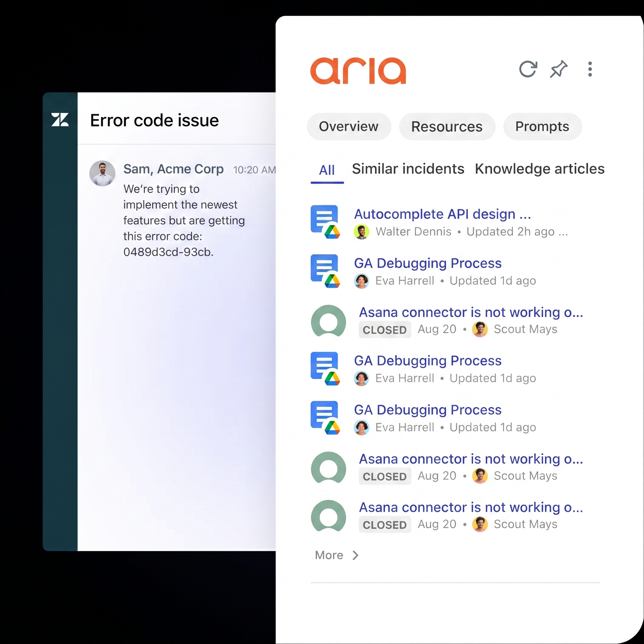The image size is (644, 644).
Task: Click the green icon beside the last Asana connector result
Action: pyautogui.click(x=328, y=516)
